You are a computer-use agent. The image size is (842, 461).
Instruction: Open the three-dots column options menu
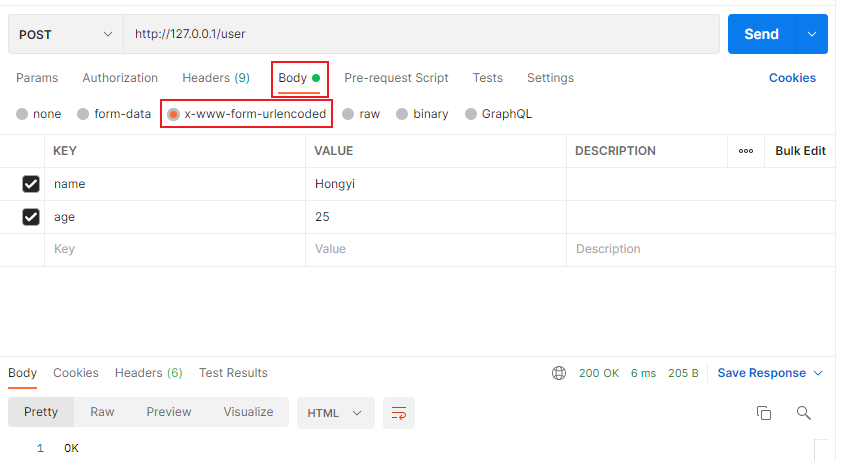point(746,151)
